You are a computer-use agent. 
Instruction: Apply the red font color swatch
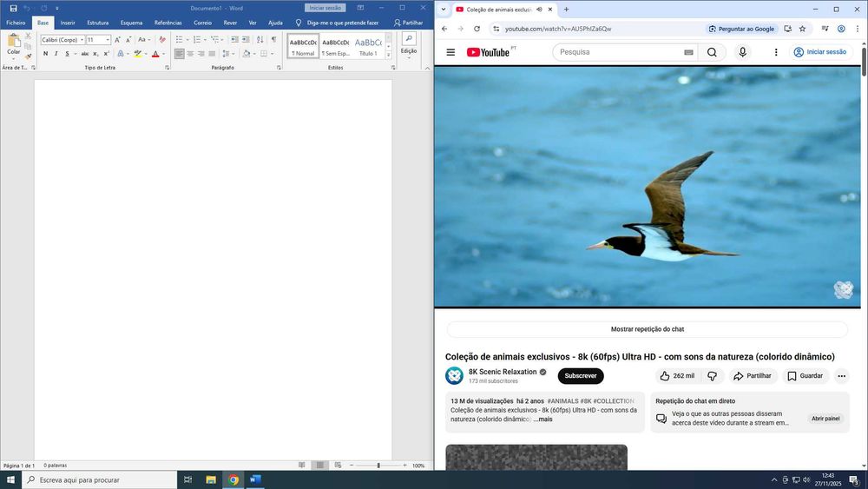tap(155, 54)
